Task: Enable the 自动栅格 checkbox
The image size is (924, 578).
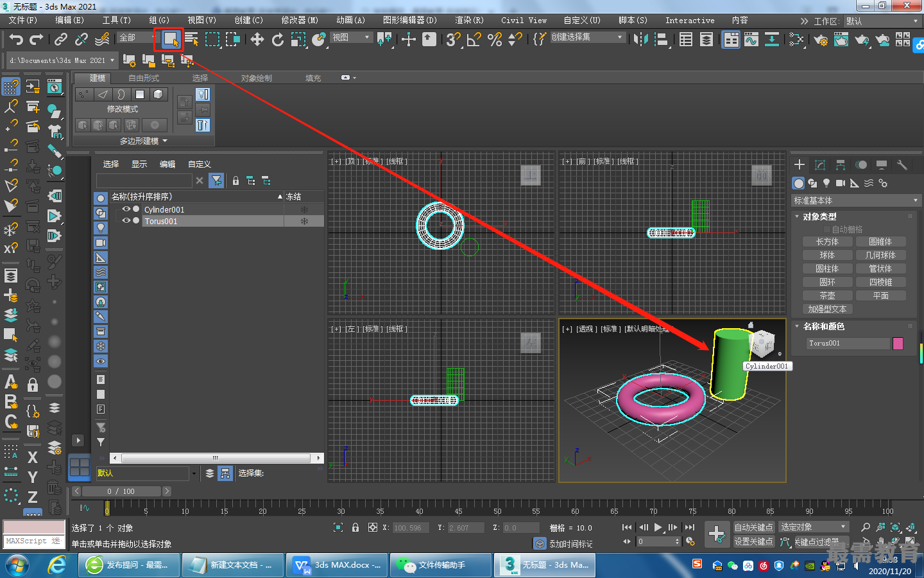Action: (827, 229)
